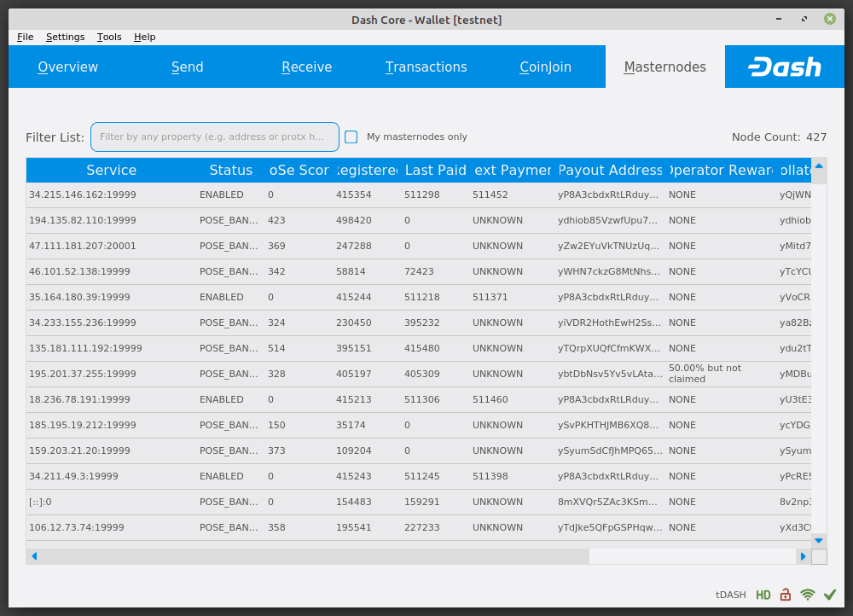Click payout address ySyumSdCfJhMPQ65...
This screenshot has height=616, width=853.
tap(610, 450)
